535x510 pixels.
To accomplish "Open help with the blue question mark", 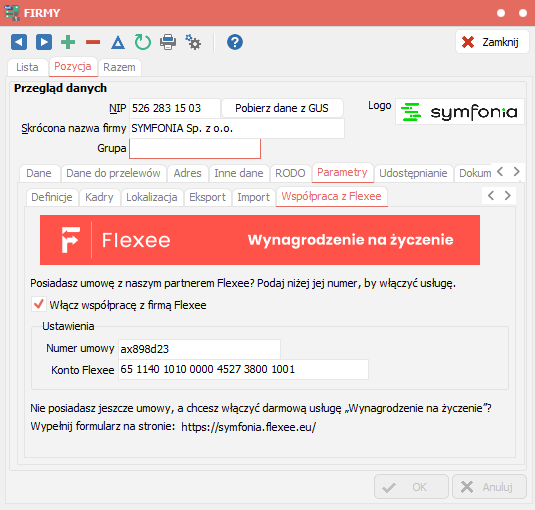I will pos(235,42).
